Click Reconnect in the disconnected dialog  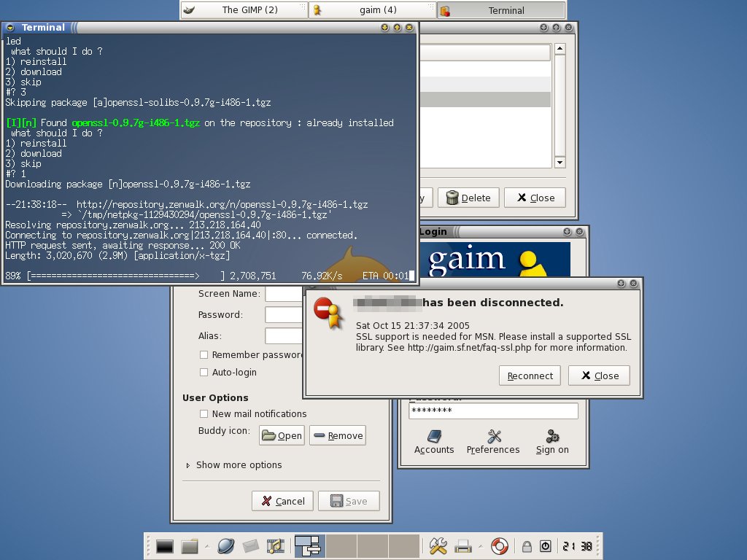point(530,376)
